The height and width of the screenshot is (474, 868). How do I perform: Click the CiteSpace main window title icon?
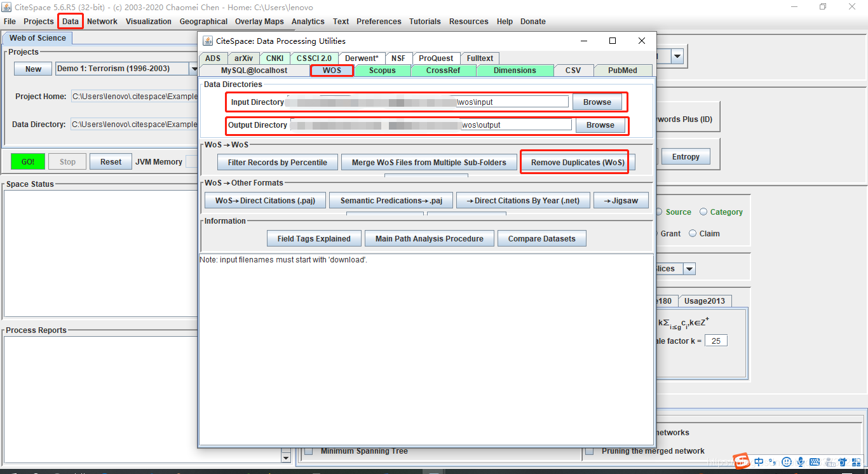point(7,7)
